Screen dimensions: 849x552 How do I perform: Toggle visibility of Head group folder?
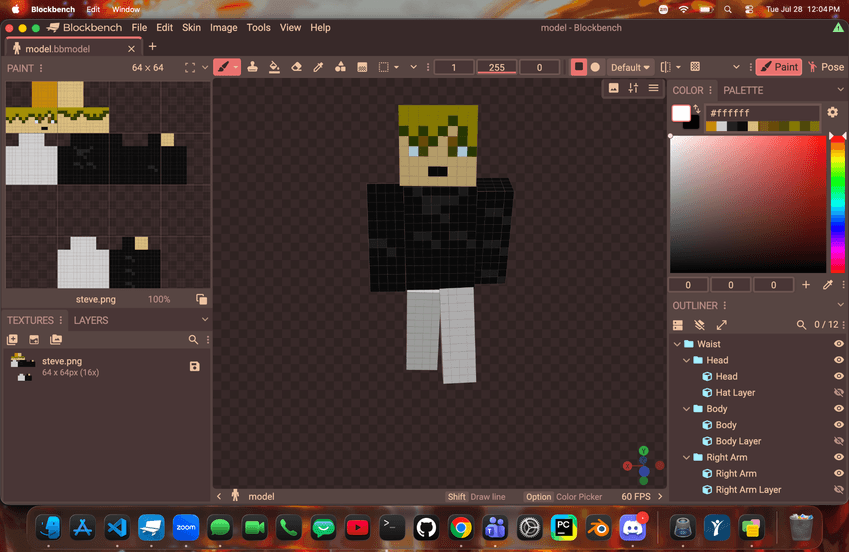pos(839,360)
